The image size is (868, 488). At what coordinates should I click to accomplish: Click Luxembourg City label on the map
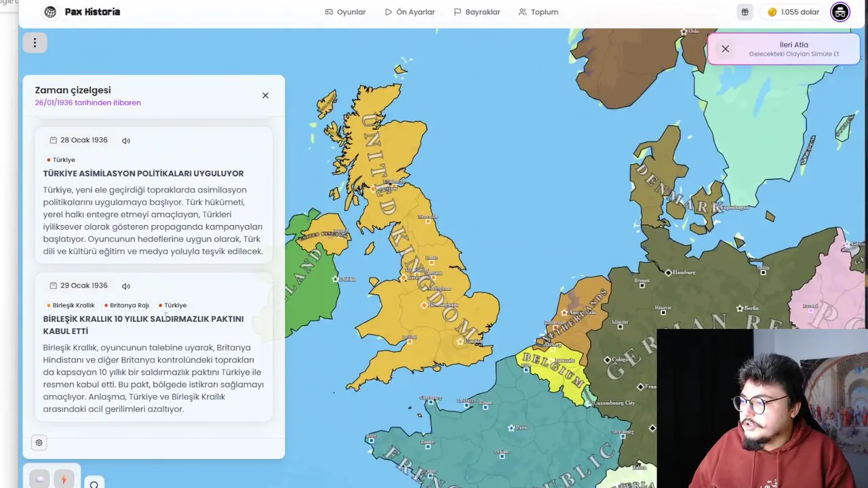click(x=614, y=403)
